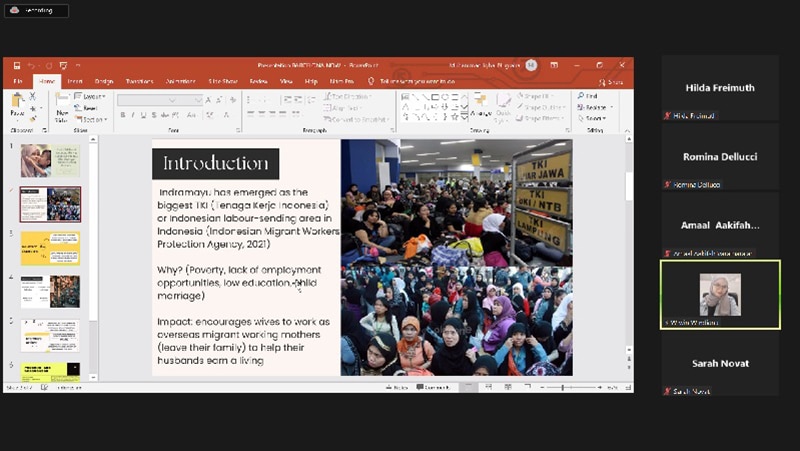
Task: Click the Share button in PowerPoint
Action: pos(612,81)
